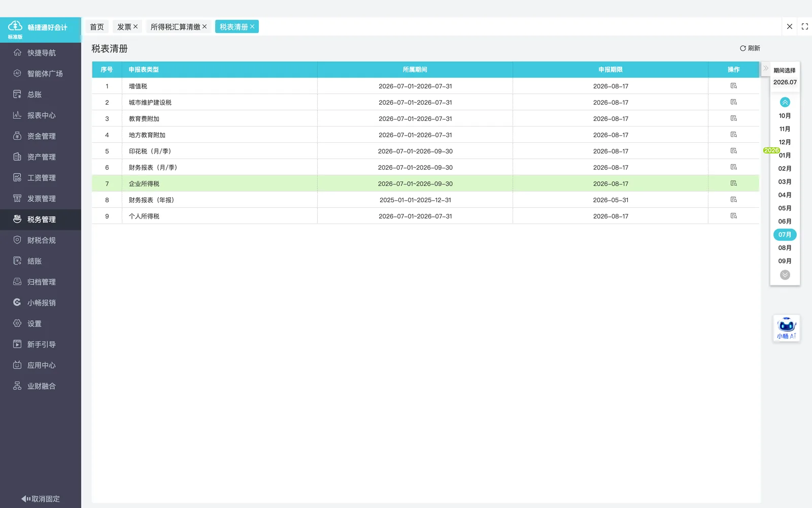
Task: Click 取消固定 to unpin the sidebar
Action: coord(41,499)
